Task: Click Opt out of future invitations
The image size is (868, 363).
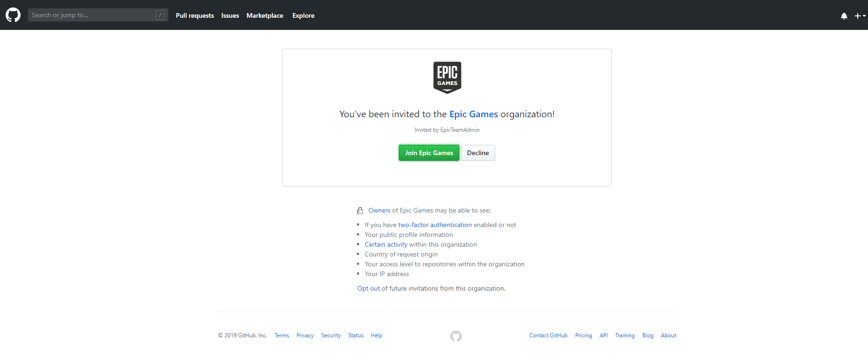Action: tap(369, 288)
